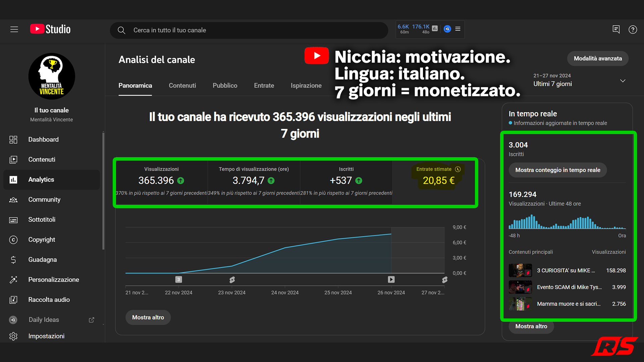Viewport: 644px width, 362px height.
Task: Open the help question mark icon
Action: [633, 29]
